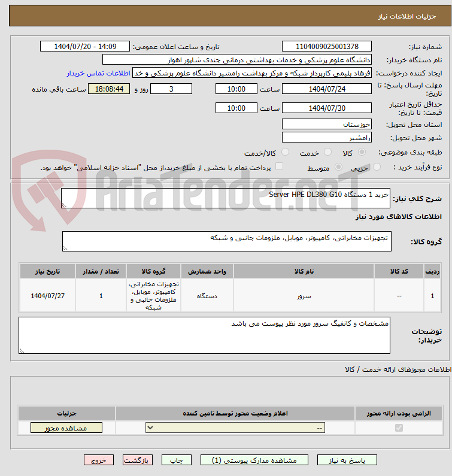
Task: Click the remaining time 18:08:44 field
Action: pyautogui.click(x=109, y=89)
